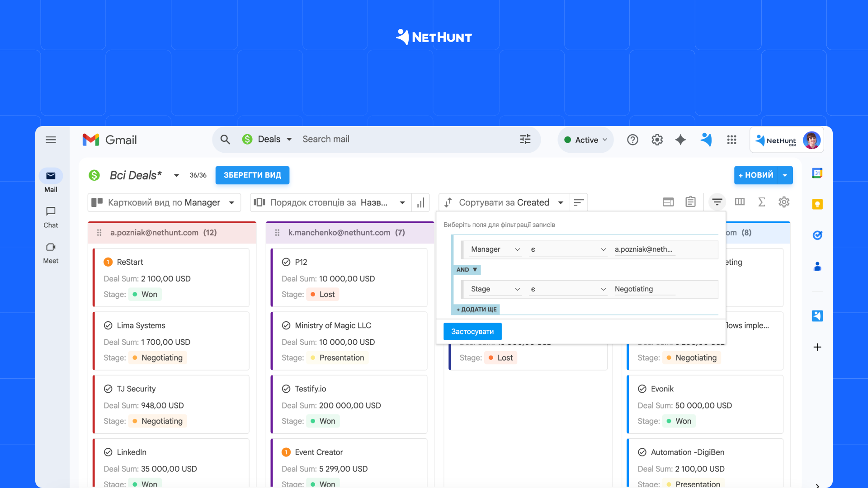Click the + НОВИЙ button
The image size is (868, 488).
click(x=755, y=175)
